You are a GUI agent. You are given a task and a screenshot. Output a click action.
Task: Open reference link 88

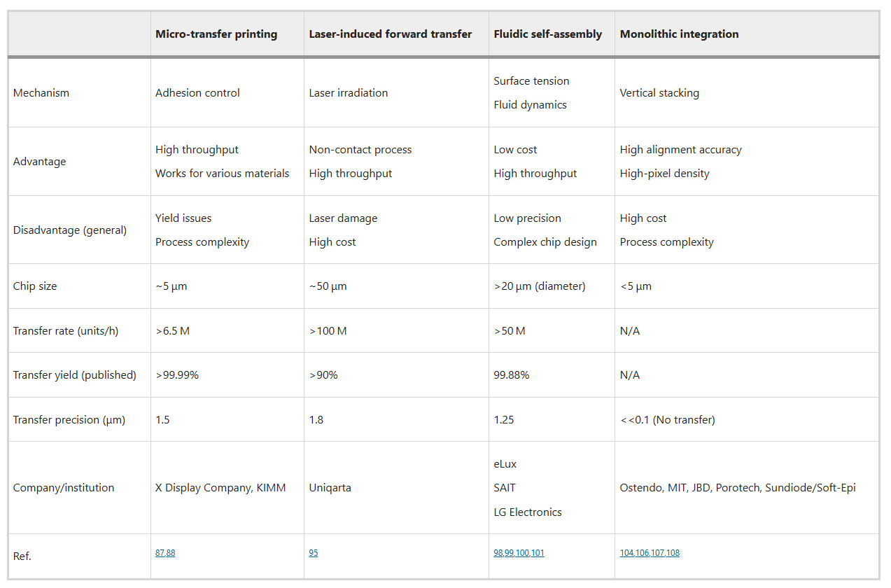(170, 553)
